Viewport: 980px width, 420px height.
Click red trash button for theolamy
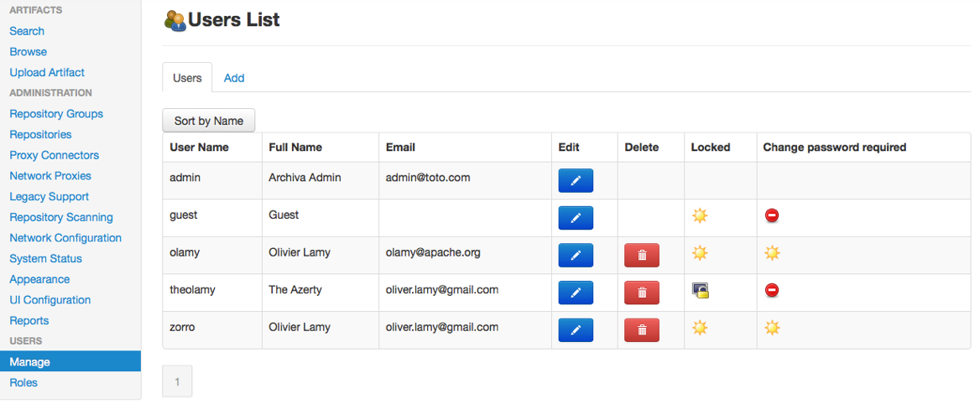(x=642, y=293)
